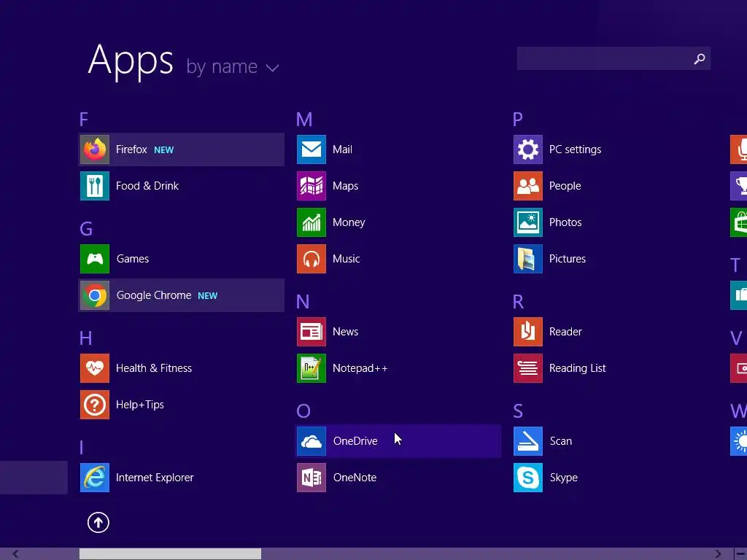Select the H group header

pyautogui.click(x=86, y=338)
